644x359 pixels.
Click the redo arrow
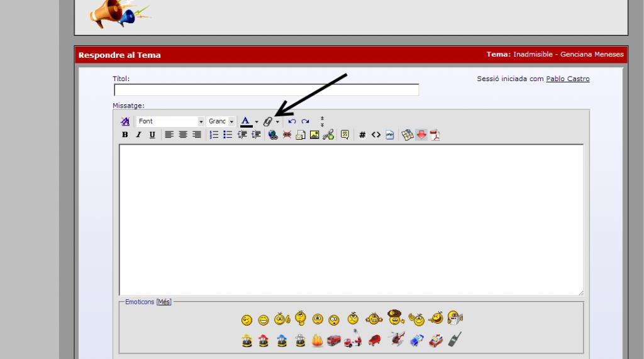pos(305,121)
